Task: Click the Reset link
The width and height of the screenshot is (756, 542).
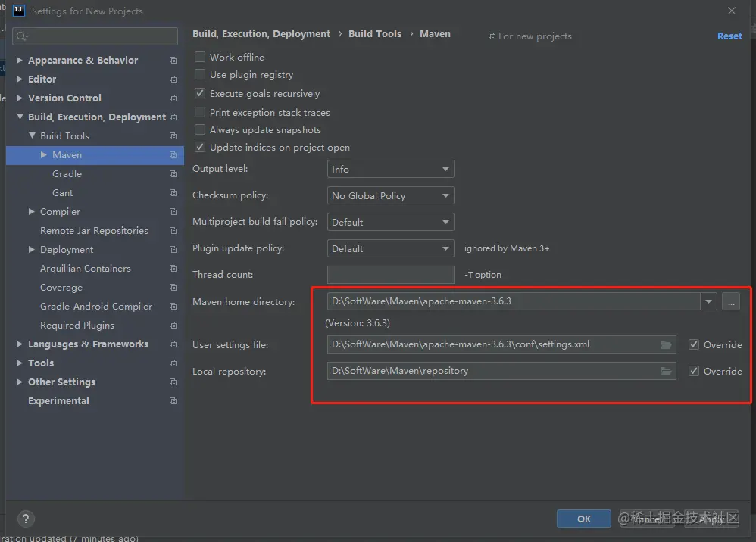Action: (x=729, y=36)
